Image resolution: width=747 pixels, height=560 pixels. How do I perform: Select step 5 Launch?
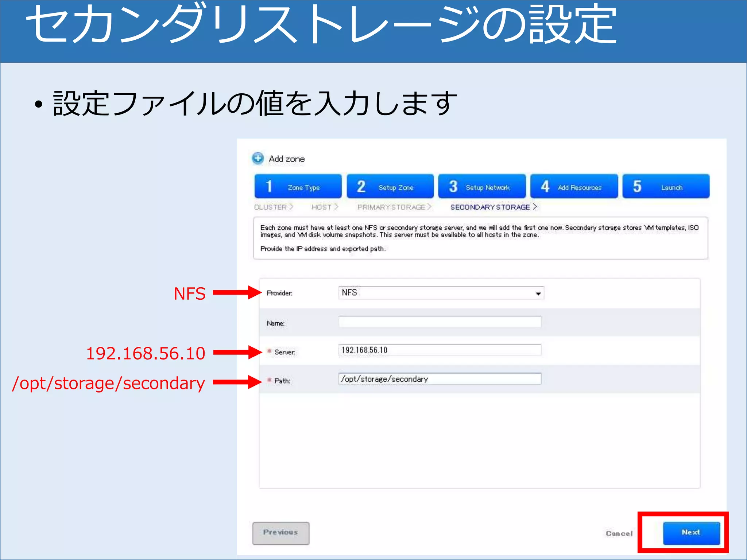pos(666,186)
